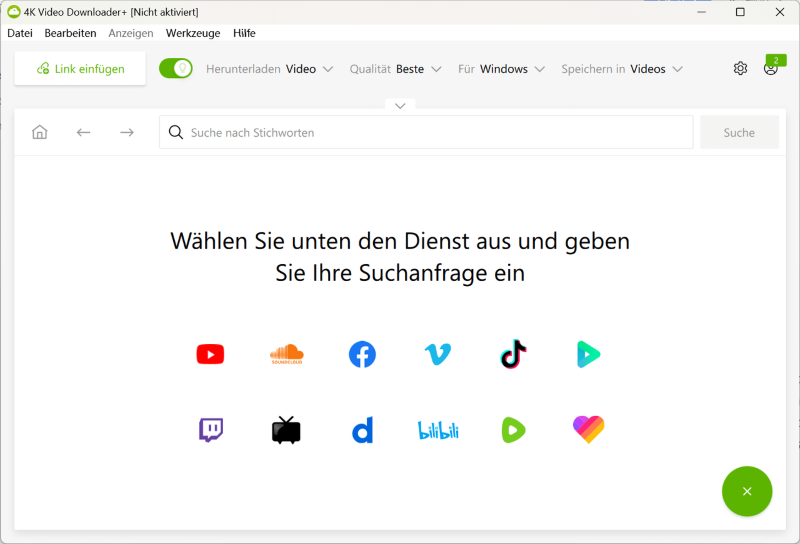Choose the black TV set service icon
Viewport: 800px width, 544px height.
click(286, 430)
